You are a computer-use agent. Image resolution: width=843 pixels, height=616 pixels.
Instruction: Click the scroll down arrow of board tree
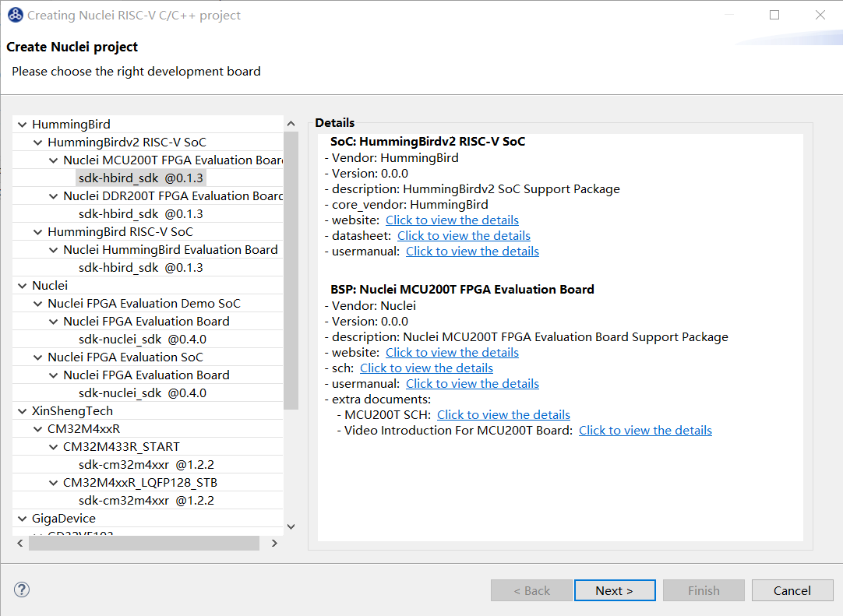(x=291, y=526)
